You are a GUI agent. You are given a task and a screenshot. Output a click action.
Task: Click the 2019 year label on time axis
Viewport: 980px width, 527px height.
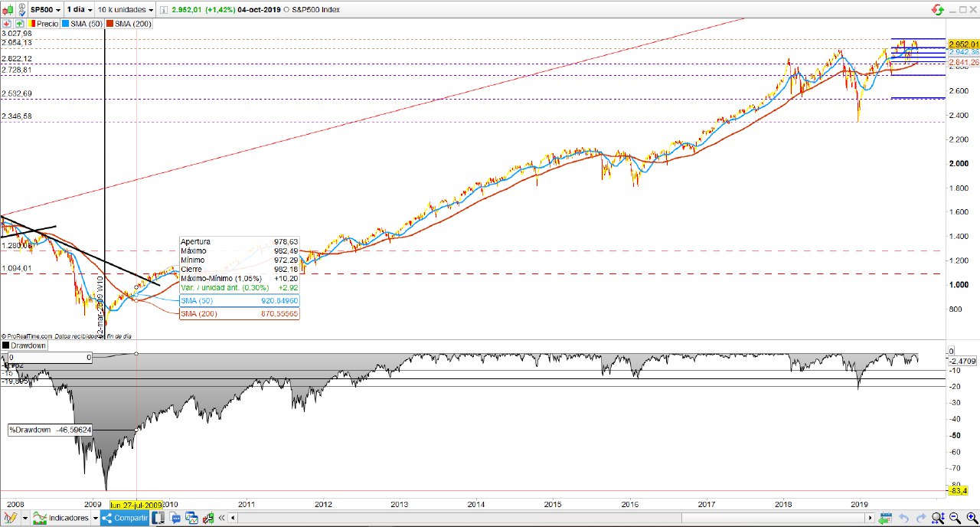(859, 504)
